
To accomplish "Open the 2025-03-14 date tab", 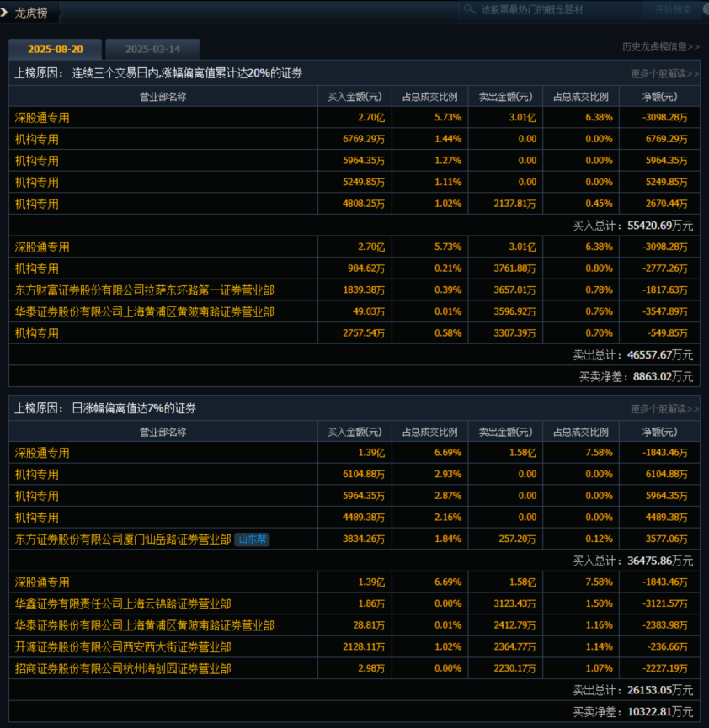I will 152,50.
